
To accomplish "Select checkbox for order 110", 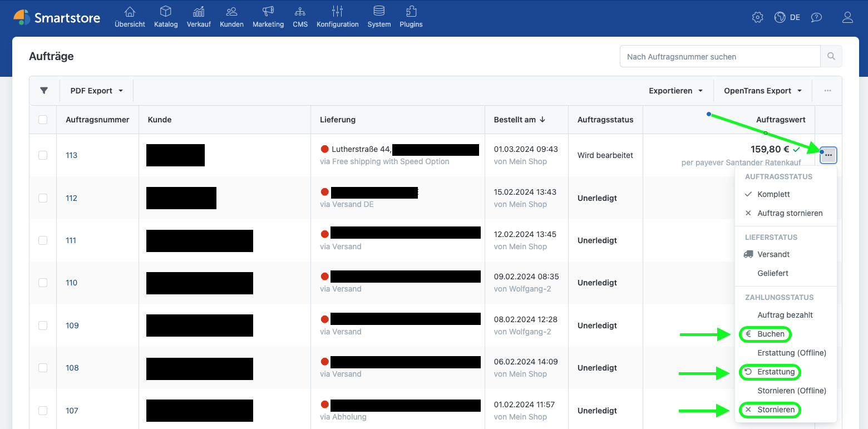I will point(43,283).
